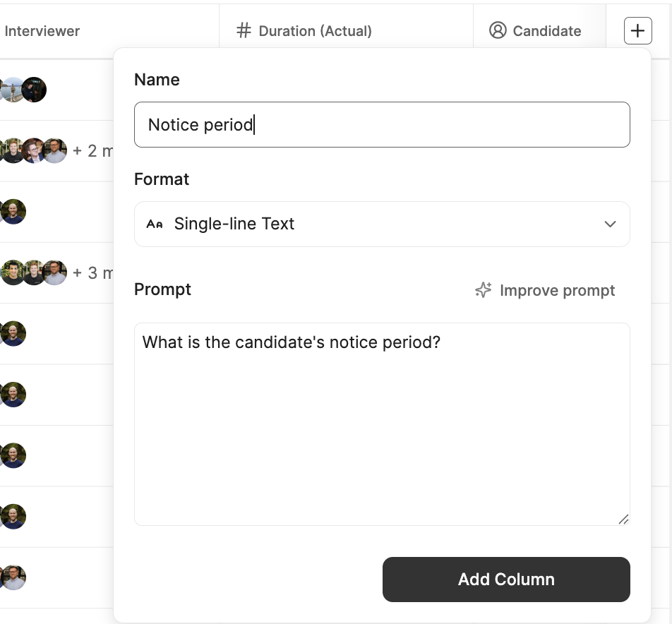
Task: Click inside the Name text field
Action: 381,124
